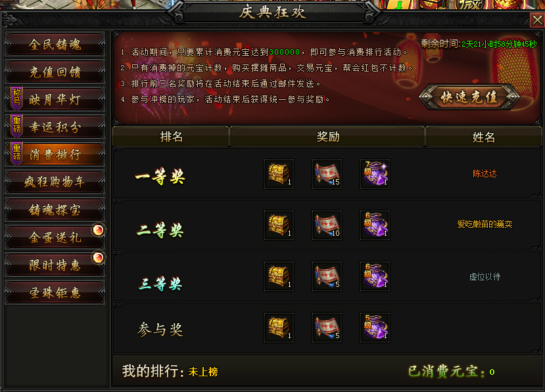Click third prize scroll icon with 5
Screen dimensions: 545x392
[x=327, y=276]
